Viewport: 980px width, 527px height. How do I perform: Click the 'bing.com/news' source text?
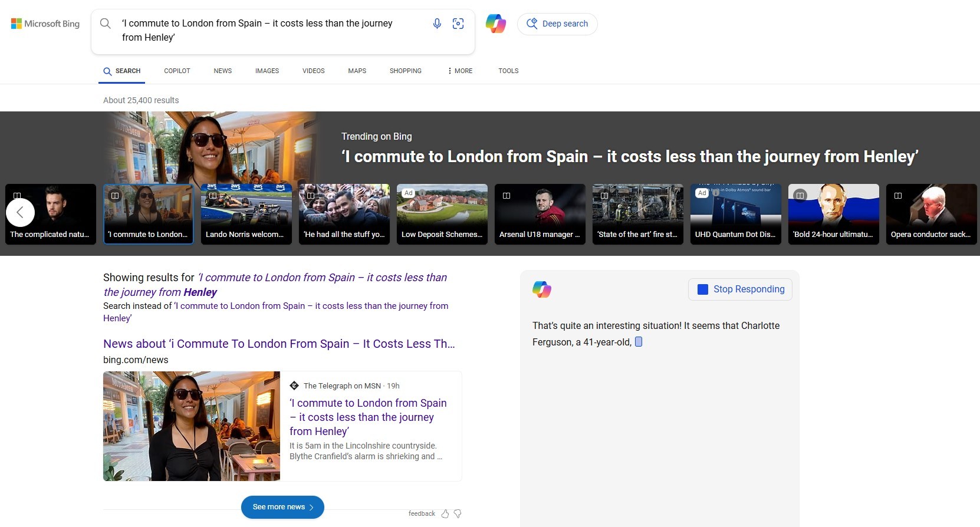click(136, 360)
